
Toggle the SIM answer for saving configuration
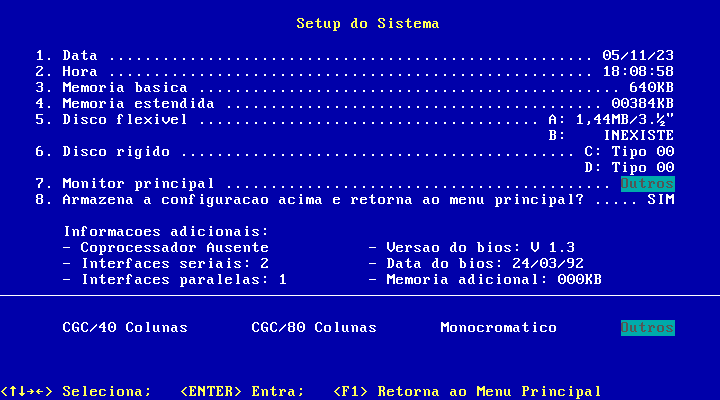[660, 199]
